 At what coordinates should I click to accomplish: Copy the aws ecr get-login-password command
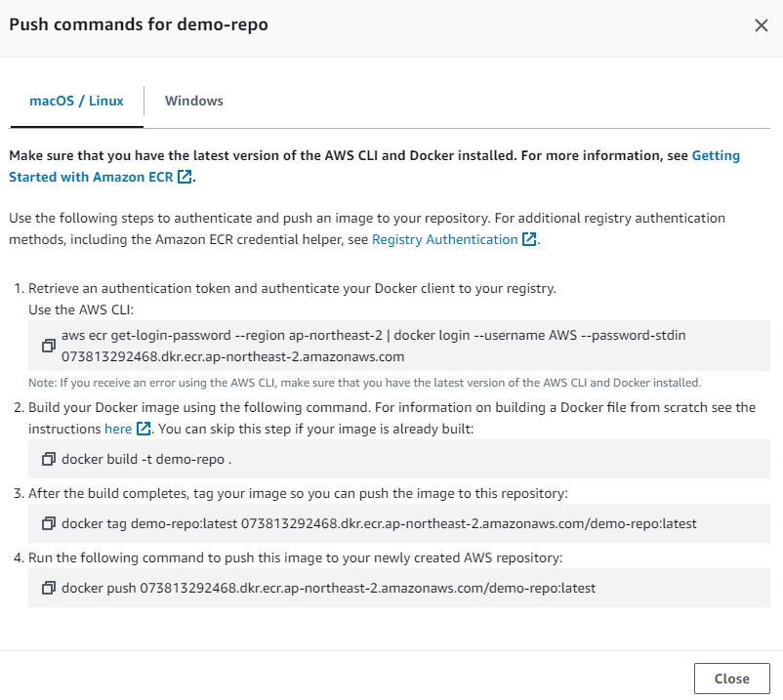(48, 346)
